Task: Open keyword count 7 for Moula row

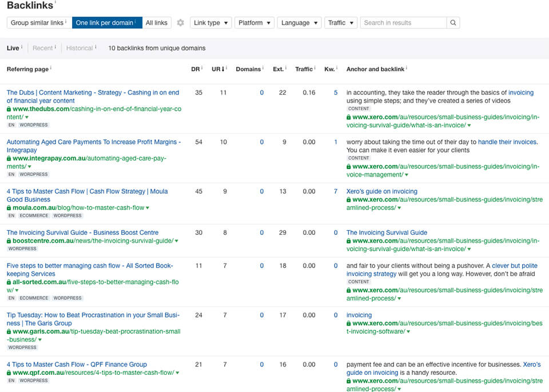Action: [x=336, y=191]
